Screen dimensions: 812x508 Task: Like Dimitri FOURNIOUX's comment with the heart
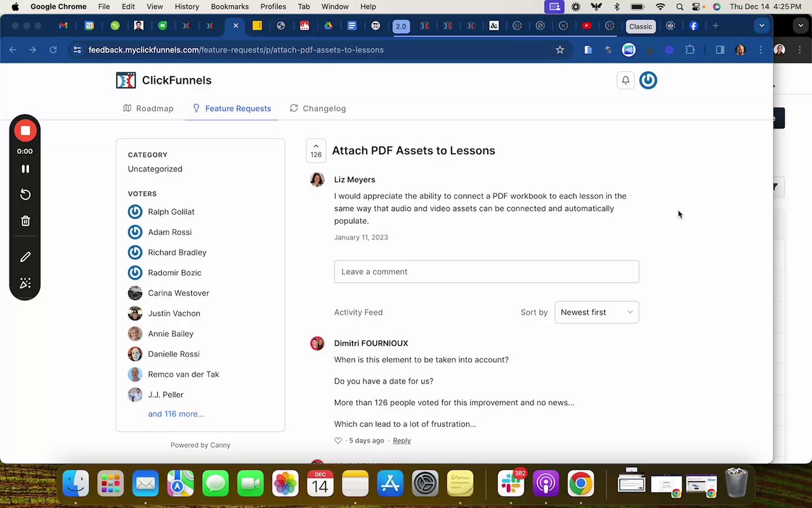click(338, 441)
